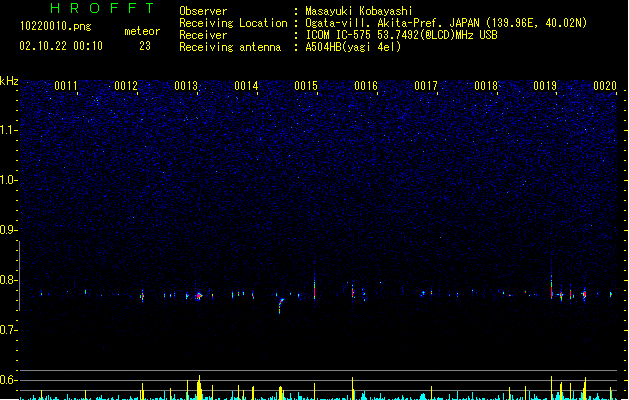Click time marker 0012
The image size is (629, 400).
point(126,86)
